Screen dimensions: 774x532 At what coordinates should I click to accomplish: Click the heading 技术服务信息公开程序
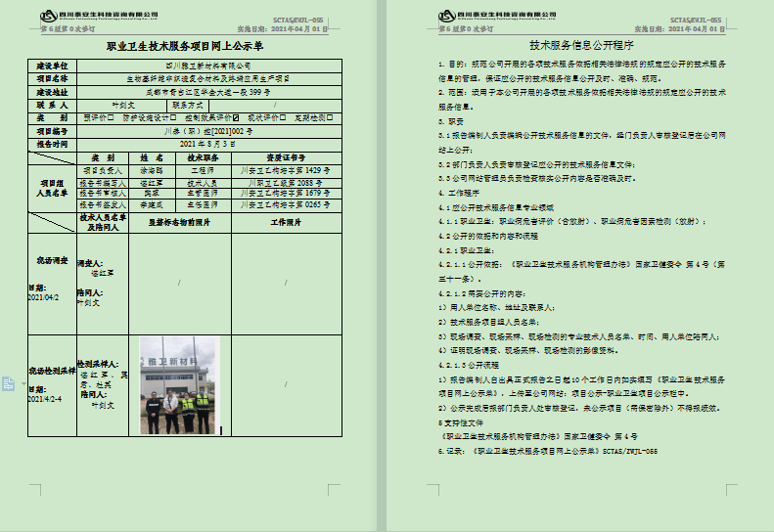(581, 46)
